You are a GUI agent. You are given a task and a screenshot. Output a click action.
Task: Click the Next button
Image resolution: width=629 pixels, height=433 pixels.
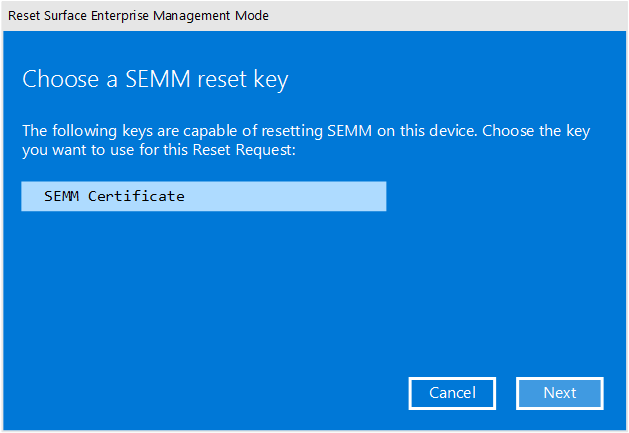point(559,393)
